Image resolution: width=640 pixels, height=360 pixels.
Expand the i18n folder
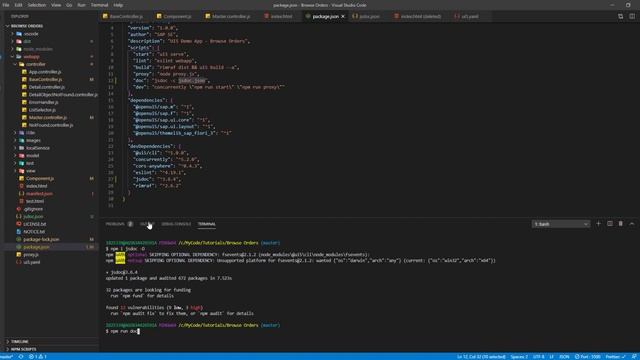tap(30, 133)
